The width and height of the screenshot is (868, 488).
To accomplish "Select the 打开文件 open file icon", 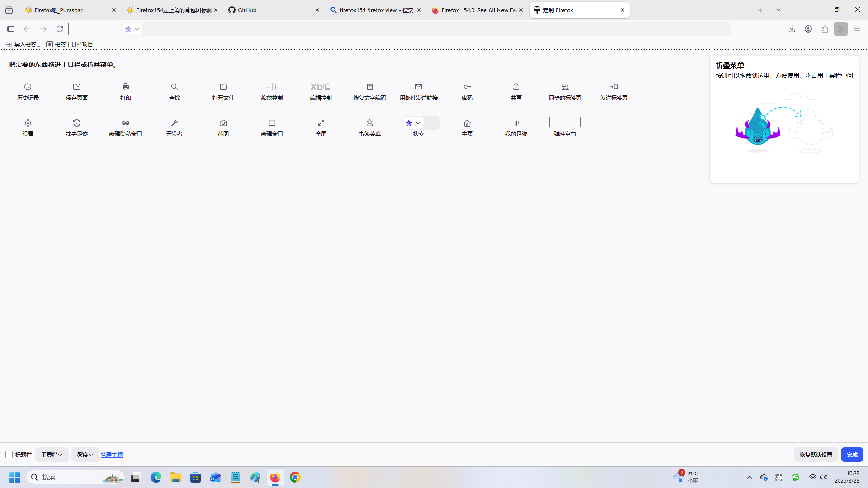I will 223,87.
